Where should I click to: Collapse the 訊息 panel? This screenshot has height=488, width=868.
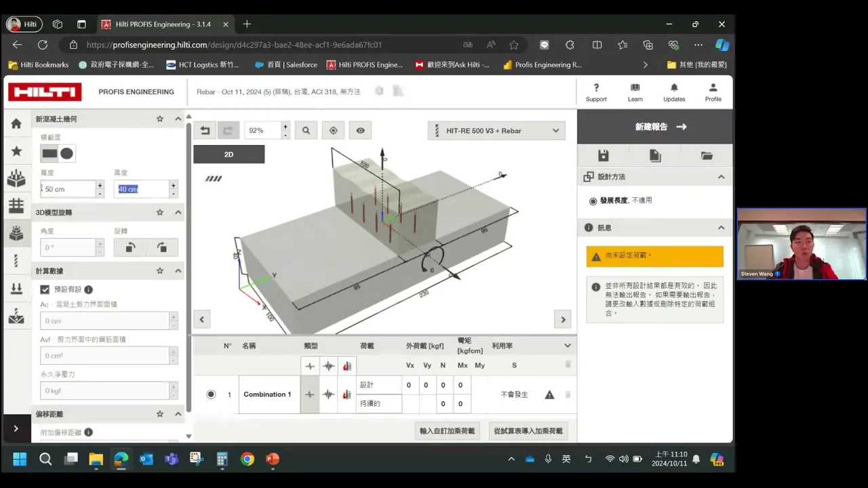tap(722, 228)
